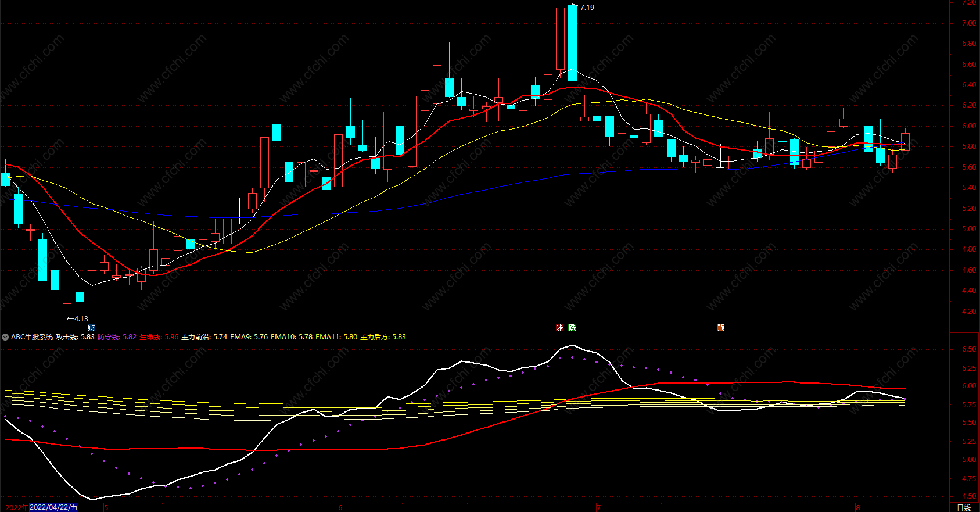The height and width of the screenshot is (512, 980).
Task: Click the 财 financial event marker
Action: coord(91,328)
